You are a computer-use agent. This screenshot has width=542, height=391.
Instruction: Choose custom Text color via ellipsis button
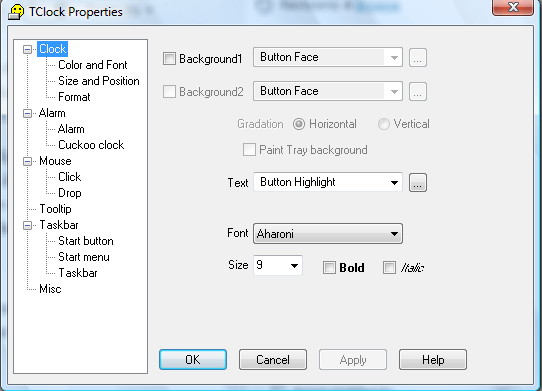click(x=418, y=183)
